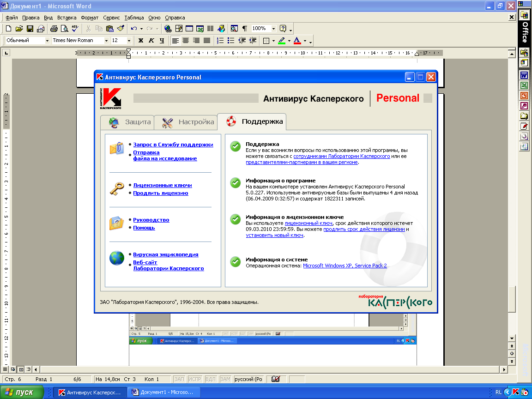Click the Document Map icon
Image resolution: width=532 pixels, height=399 pixels.
point(234,29)
